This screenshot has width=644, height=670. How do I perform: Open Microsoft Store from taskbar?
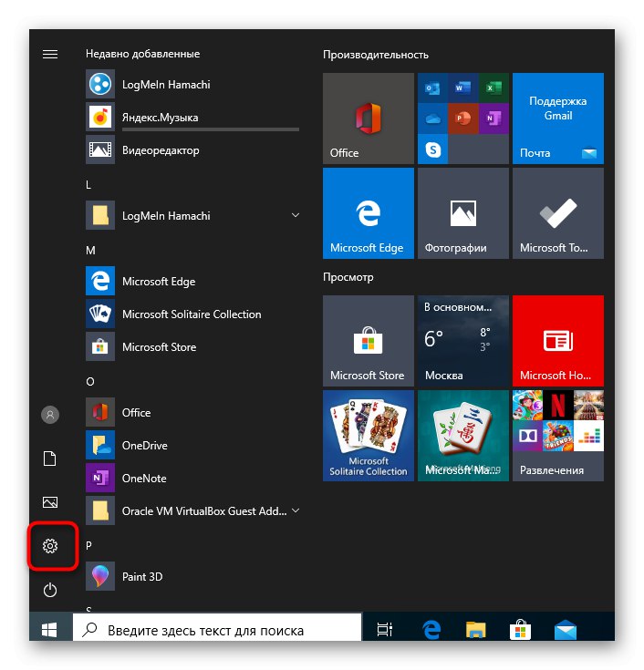pos(520,630)
